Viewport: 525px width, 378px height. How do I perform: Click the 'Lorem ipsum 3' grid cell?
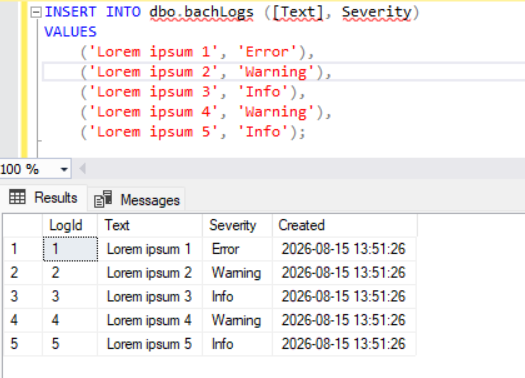[150, 296]
